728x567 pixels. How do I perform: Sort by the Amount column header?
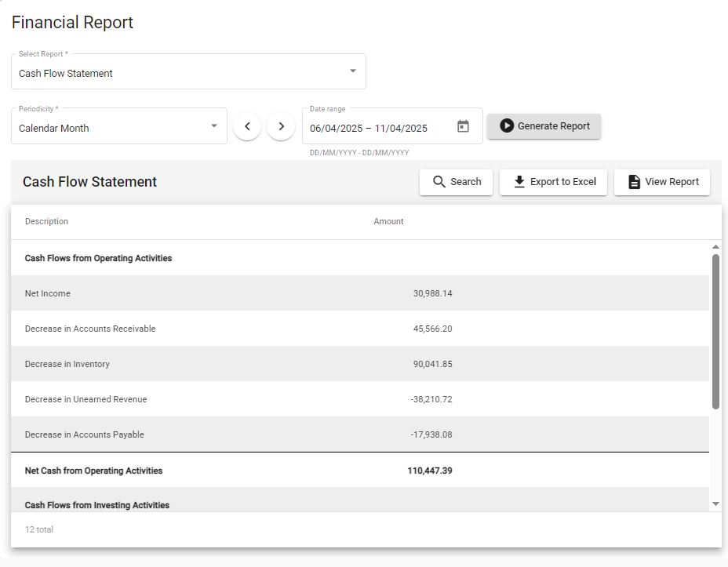point(388,221)
